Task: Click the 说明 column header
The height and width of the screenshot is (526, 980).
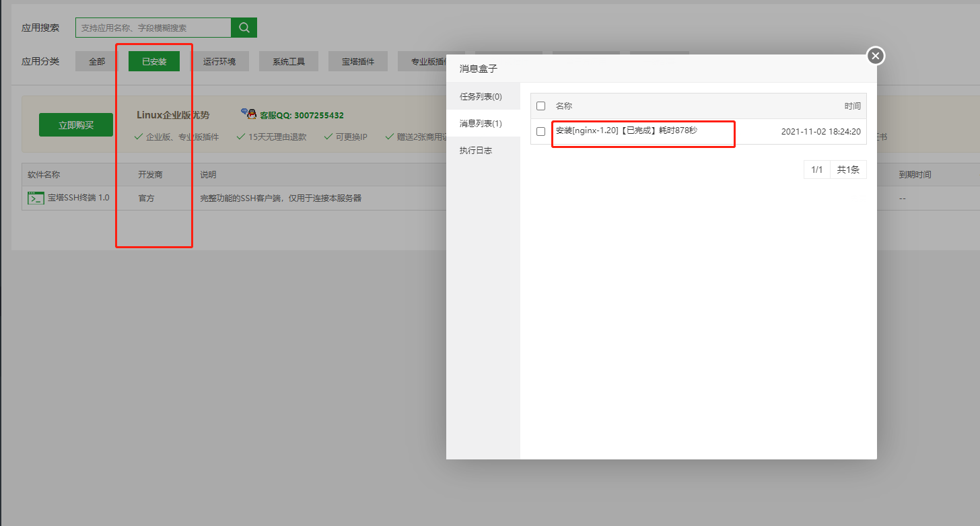Action: (208, 174)
